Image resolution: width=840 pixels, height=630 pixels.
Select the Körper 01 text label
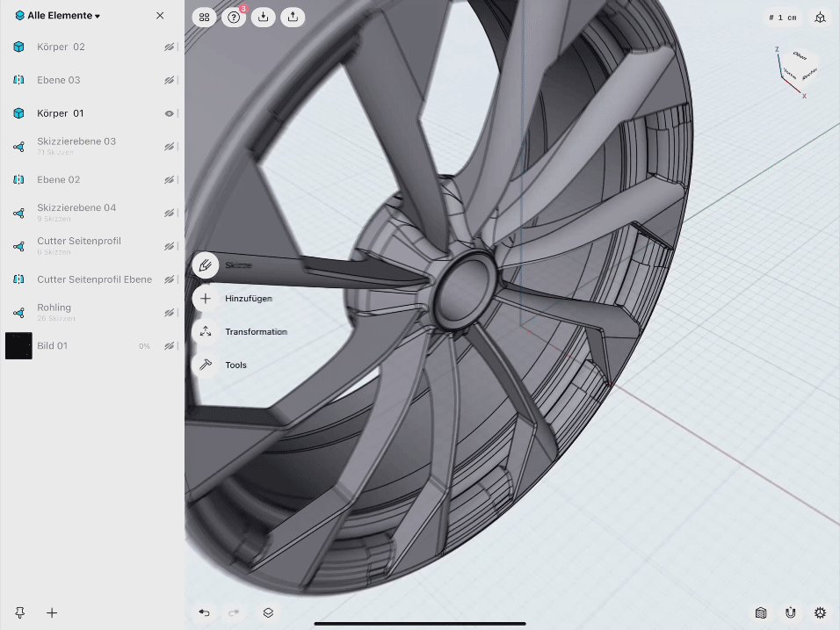(x=60, y=113)
